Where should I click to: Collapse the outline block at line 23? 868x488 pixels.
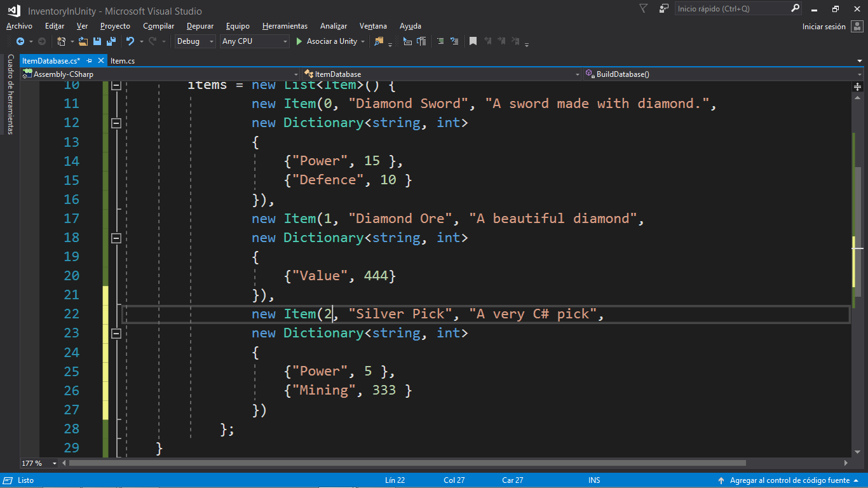(116, 334)
